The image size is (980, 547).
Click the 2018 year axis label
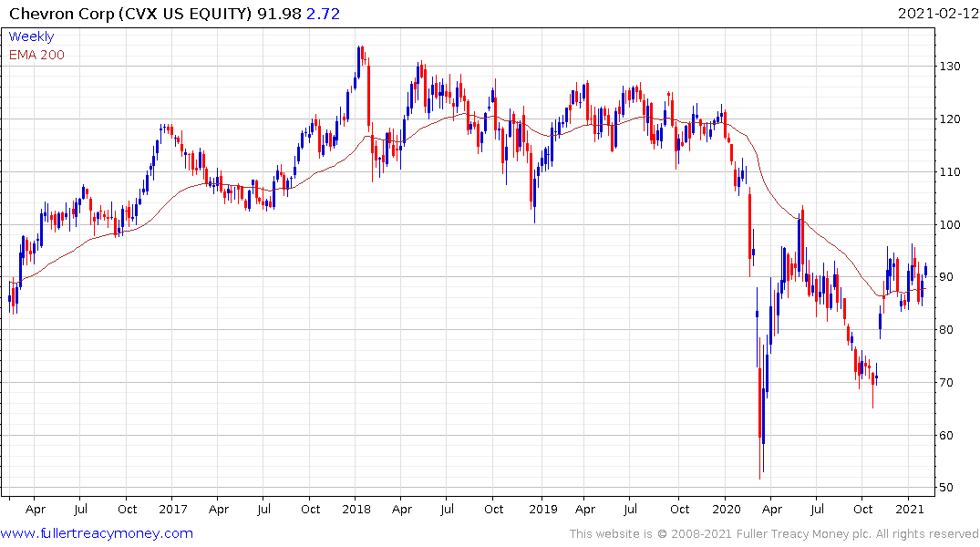(356, 509)
